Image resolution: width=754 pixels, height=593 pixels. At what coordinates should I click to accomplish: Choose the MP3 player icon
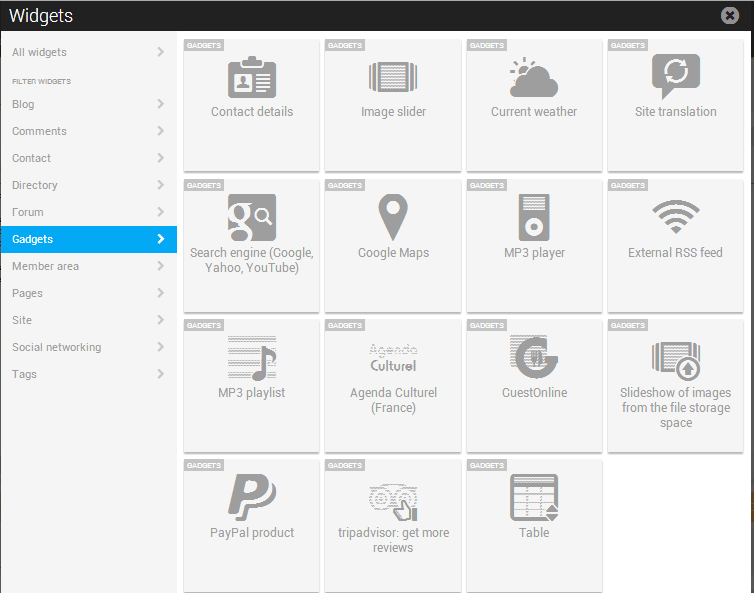point(534,217)
